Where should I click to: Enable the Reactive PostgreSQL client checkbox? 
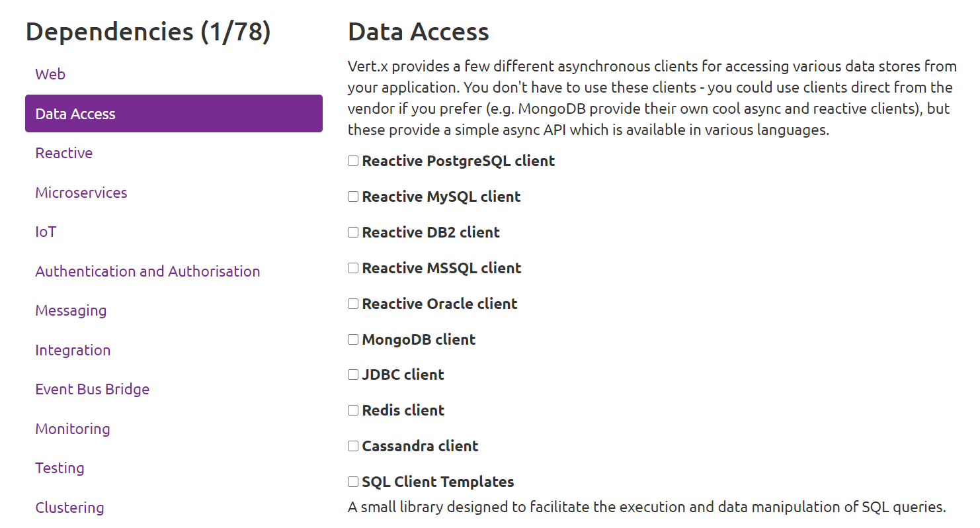[x=353, y=161]
